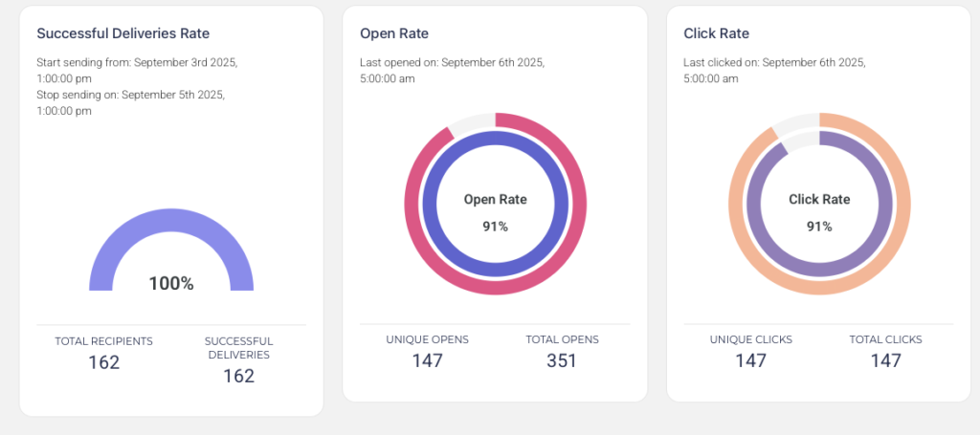
Task: Click the 162 value under Successful Deliveries
Action: tap(238, 376)
